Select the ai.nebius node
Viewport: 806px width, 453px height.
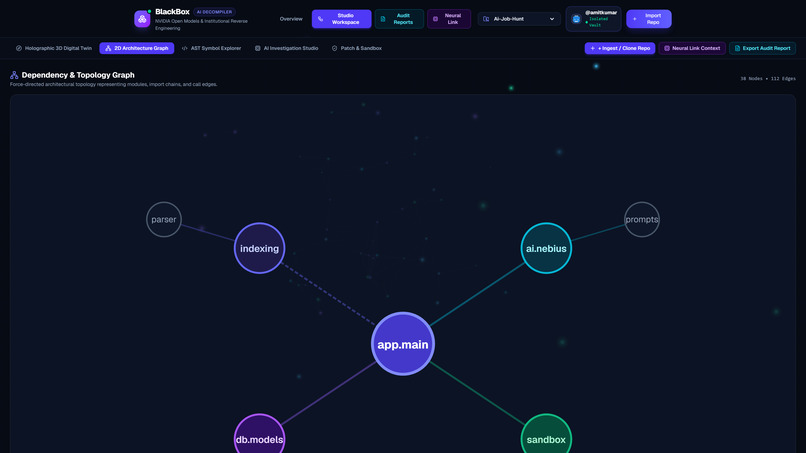click(x=546, y=248)
